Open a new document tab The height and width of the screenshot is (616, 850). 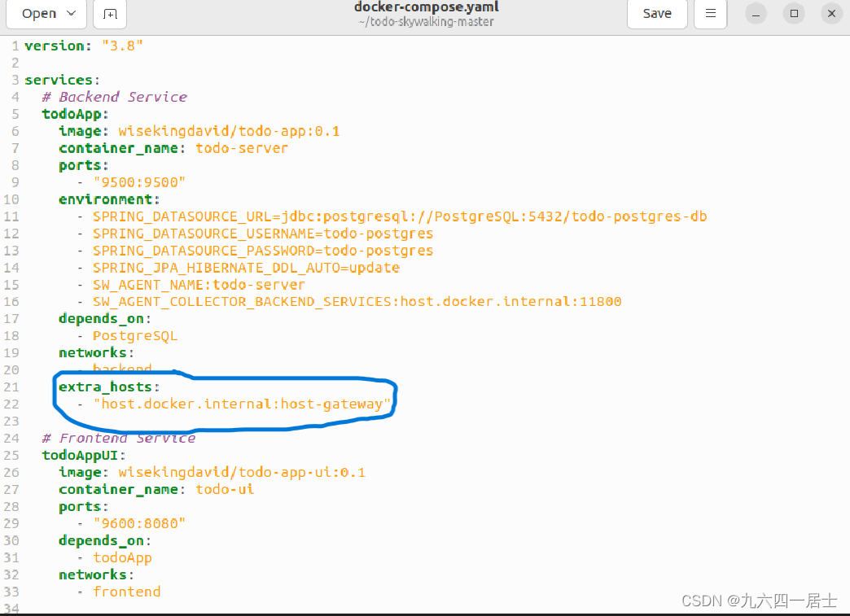pyautogui.click(x=109, y=14)
